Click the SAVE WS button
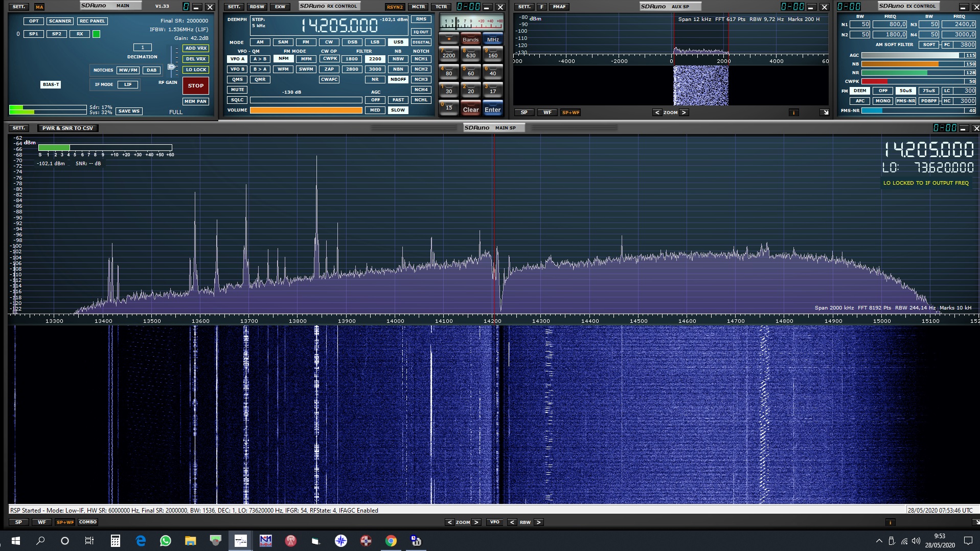The width and height of the screenshot is (980, 551). click(x=128, y=111)
